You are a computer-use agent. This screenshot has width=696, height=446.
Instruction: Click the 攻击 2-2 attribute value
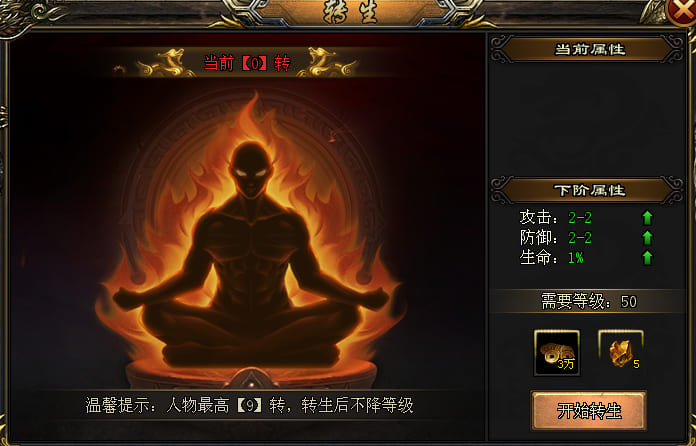pyautogui.click(x=580, y=217)
